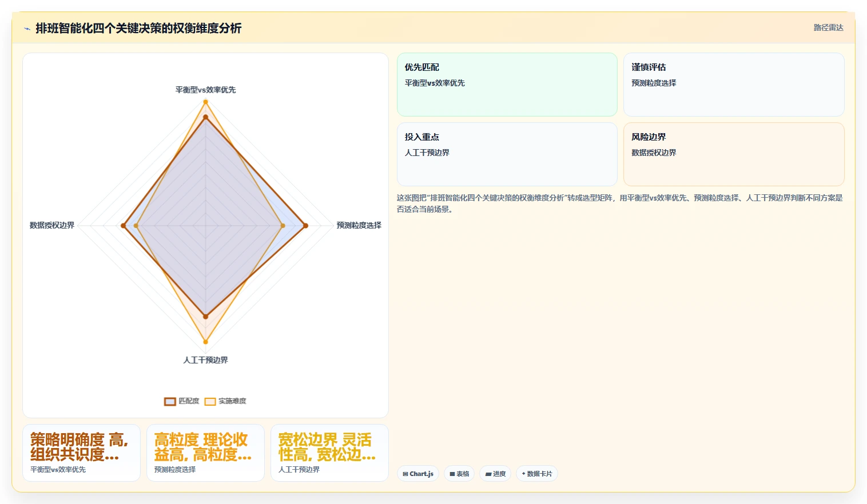Click the 数据授权边界 radar axis label
The width and height of the screenshot is (867, 504).
coord(52,225)
